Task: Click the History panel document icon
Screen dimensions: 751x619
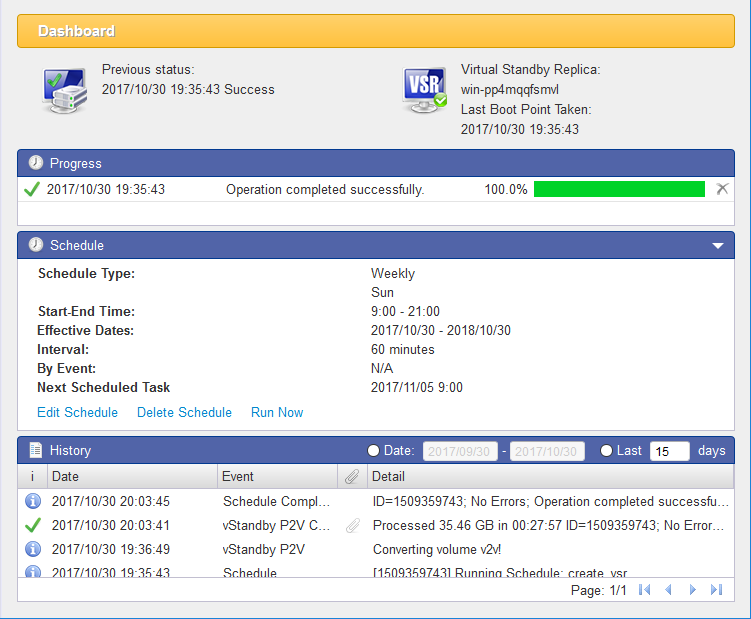Action: [35, 451]
